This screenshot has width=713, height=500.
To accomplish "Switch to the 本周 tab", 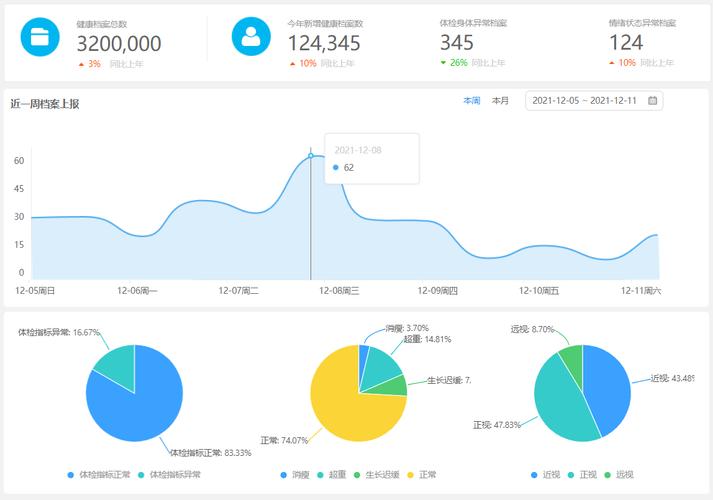I will (x=472, y=100).
